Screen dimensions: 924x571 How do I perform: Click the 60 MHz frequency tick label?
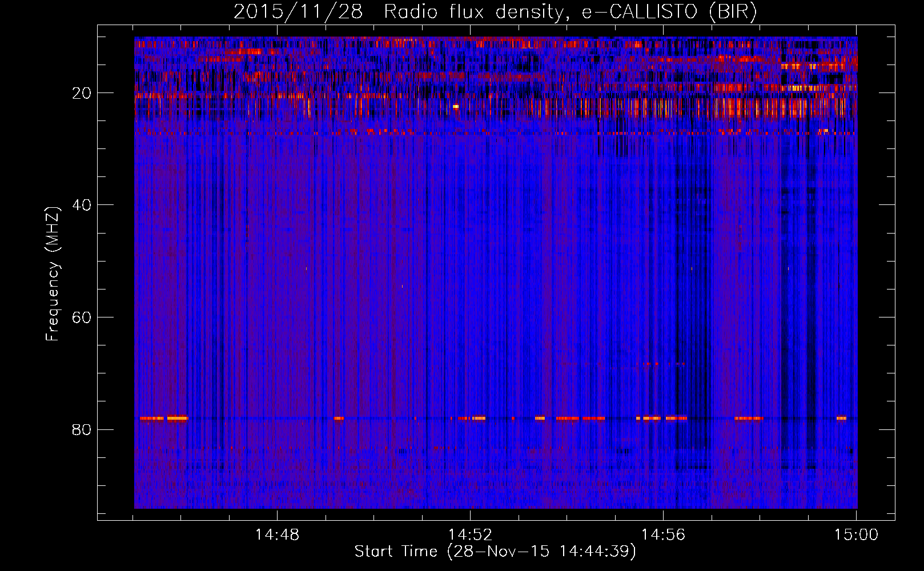click(82, 317)
